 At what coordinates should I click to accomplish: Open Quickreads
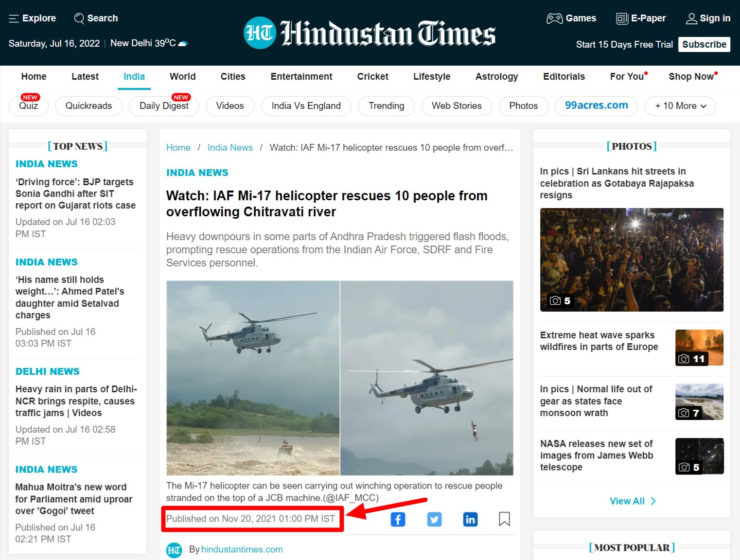click(88, 106)
